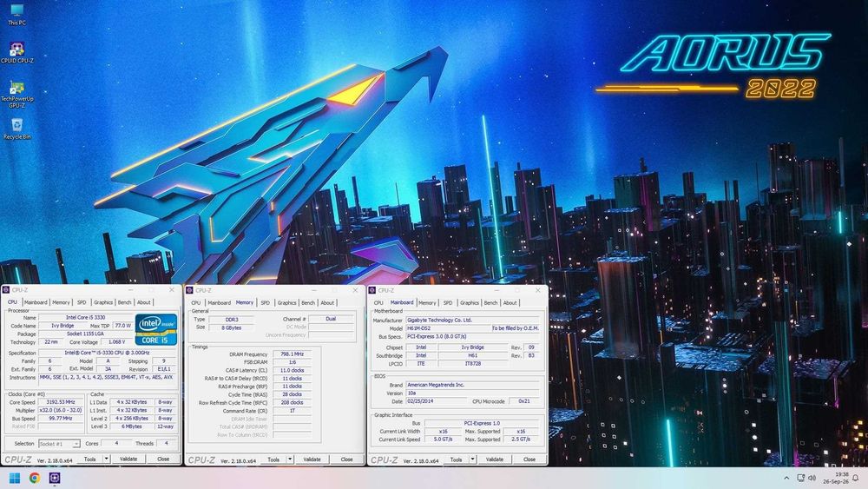
Task: Click the Tools button in the Memory-tab window
Action: click(273, 459)
